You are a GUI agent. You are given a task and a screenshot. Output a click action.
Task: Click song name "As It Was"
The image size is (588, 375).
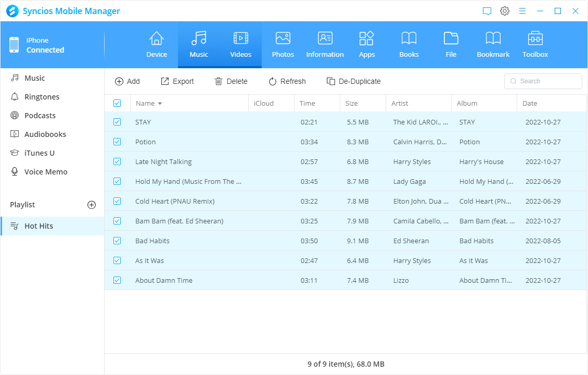coord(150,260)
